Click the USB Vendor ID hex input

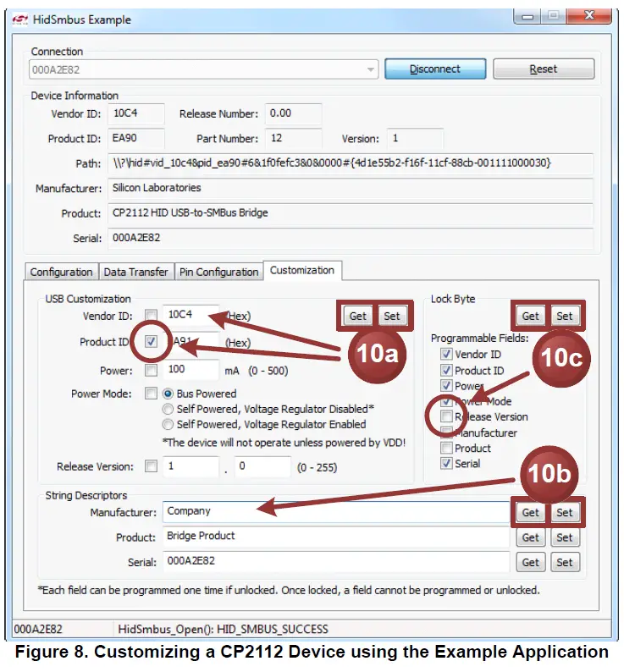coord(191,315)
